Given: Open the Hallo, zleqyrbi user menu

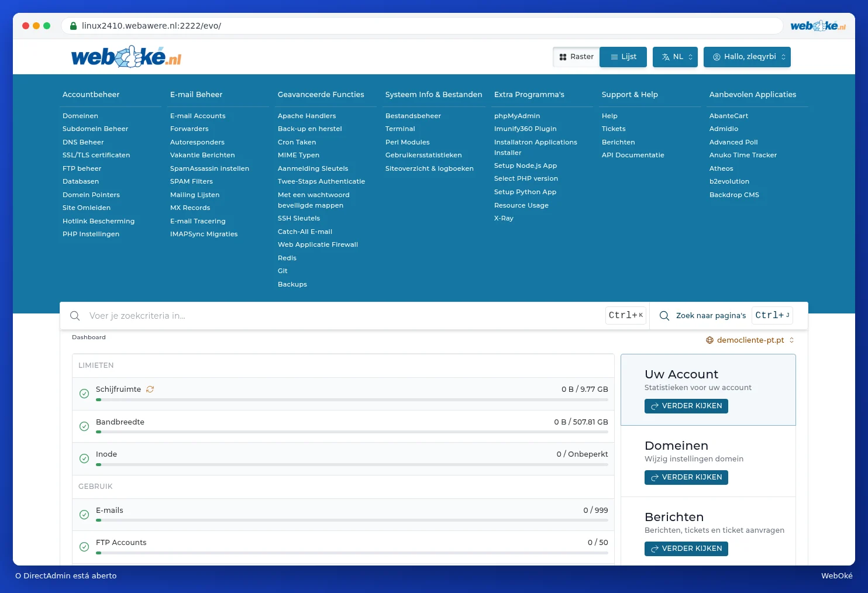Looking at the screenshot, I should coord(747,57).
